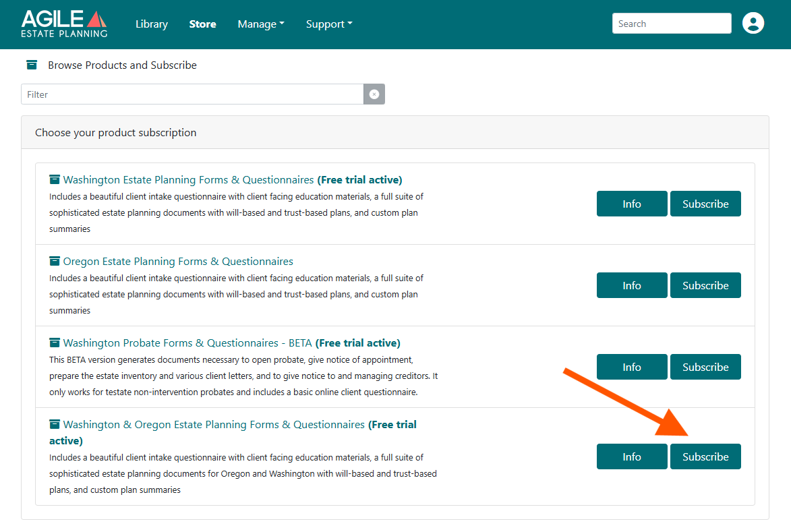
Task: Open the Library page
Action: click(x=151, y=24)
